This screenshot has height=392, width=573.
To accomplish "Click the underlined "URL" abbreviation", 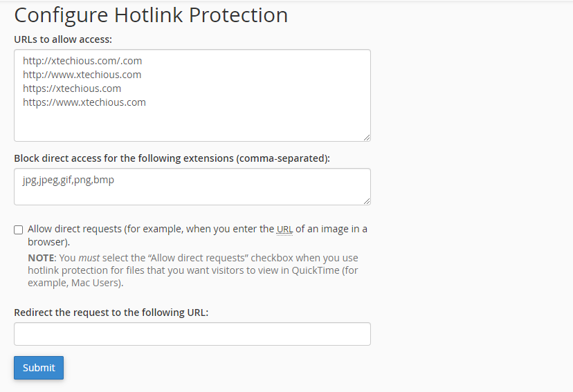I will click(x=284, y=230).
